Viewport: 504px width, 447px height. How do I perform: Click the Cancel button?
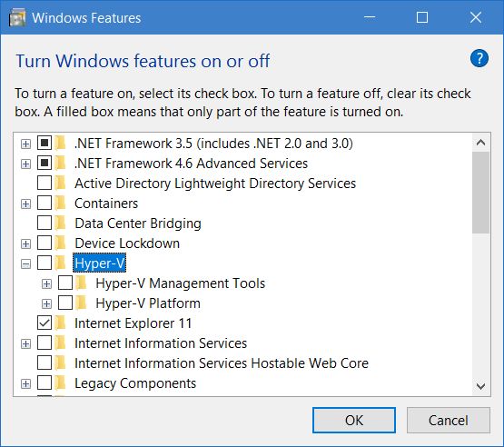[x=448, y=420]
